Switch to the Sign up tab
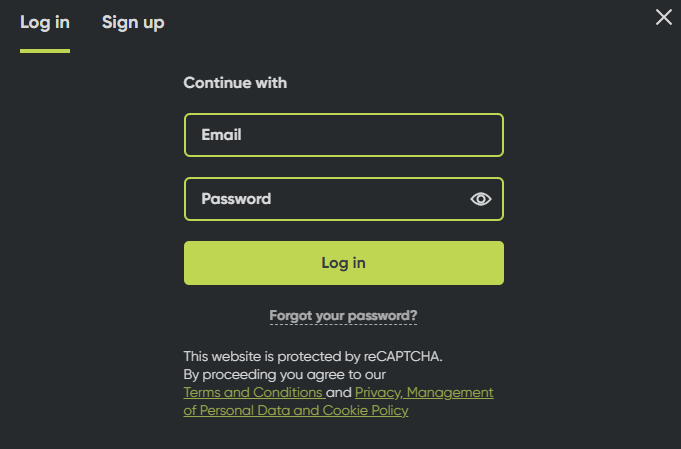Image resolution: width=681 pixels, height=449 pixels. pos(133,23)
